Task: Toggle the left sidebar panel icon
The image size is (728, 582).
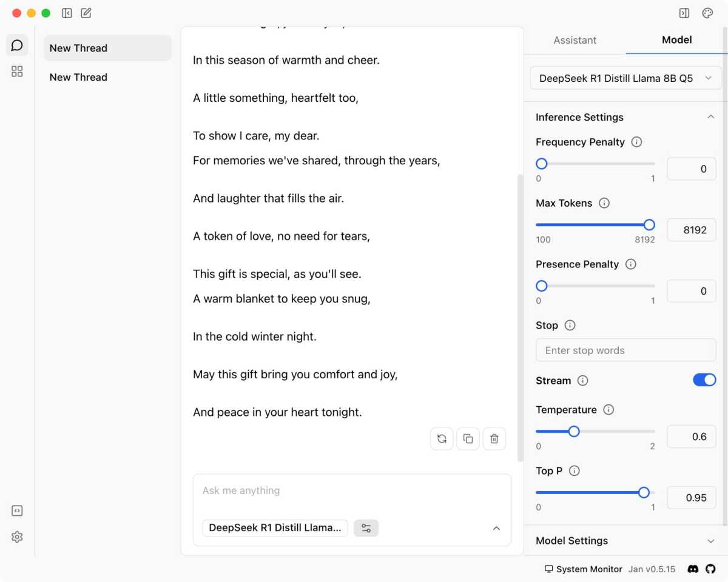Action: click(67, 13)
